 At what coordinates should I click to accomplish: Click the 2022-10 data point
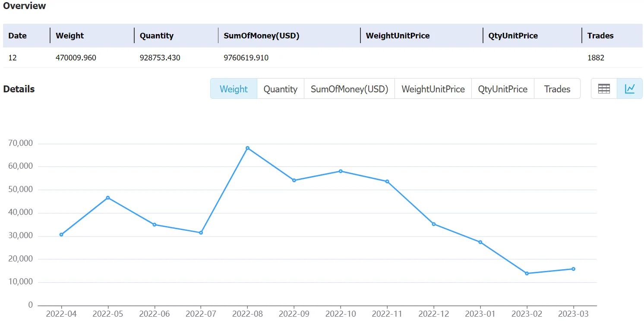pos(341,171)
